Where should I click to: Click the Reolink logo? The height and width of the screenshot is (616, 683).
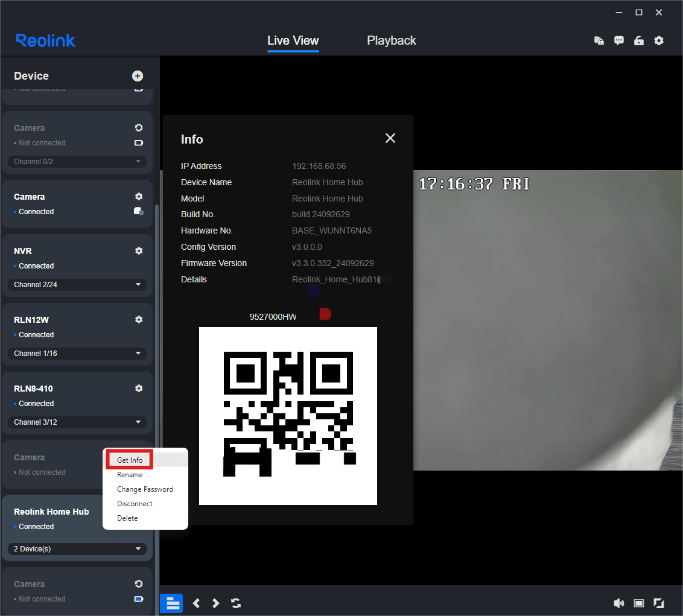coord(45,40)
